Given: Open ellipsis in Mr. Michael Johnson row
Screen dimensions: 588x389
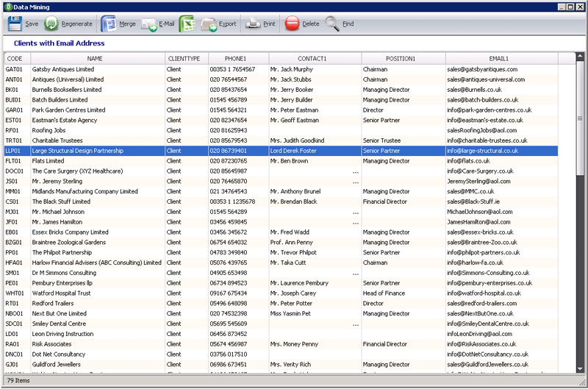Looking at the screenshot, I should (x=356, y=213).
